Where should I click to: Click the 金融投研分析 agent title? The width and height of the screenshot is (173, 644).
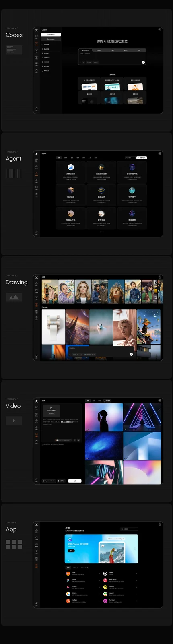pos(101,173)
